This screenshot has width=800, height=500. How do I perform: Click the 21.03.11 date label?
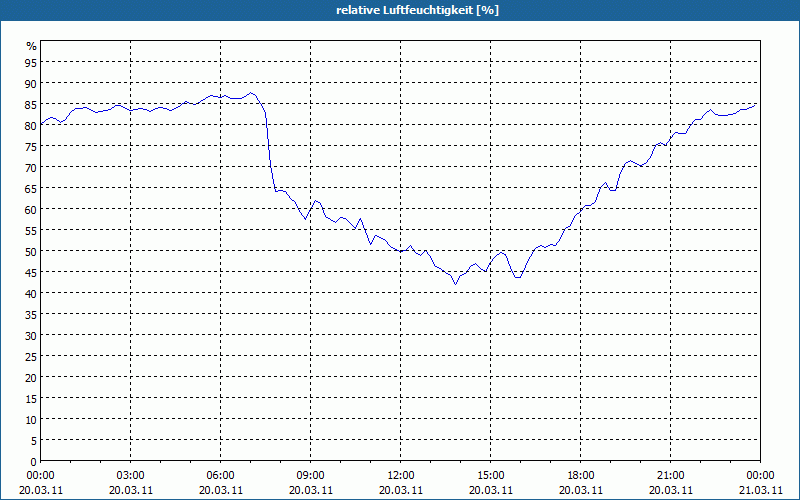click(x=760, y=490)
